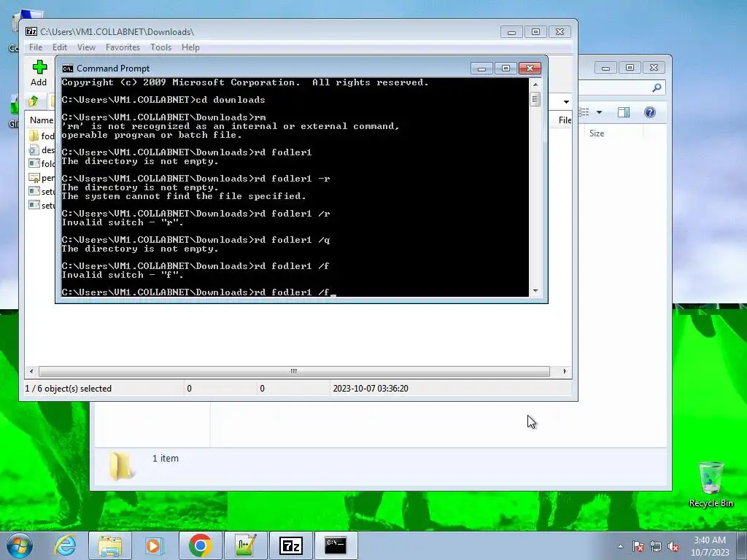Click the 7-Zip horizontal scrollbar right arrow
The width and height of the screenshot is (747, 560).
pos(565,371)
